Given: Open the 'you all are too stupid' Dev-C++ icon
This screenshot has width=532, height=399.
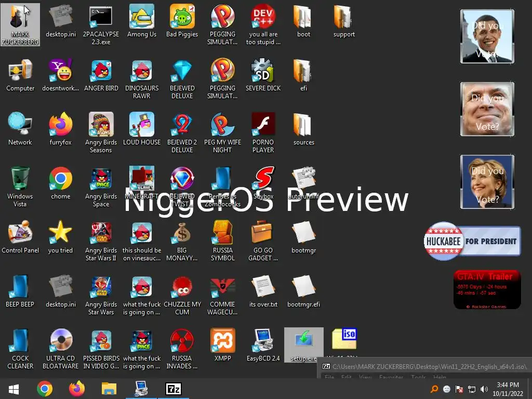Looking at the screenshot, I should [x=263, y=24].
